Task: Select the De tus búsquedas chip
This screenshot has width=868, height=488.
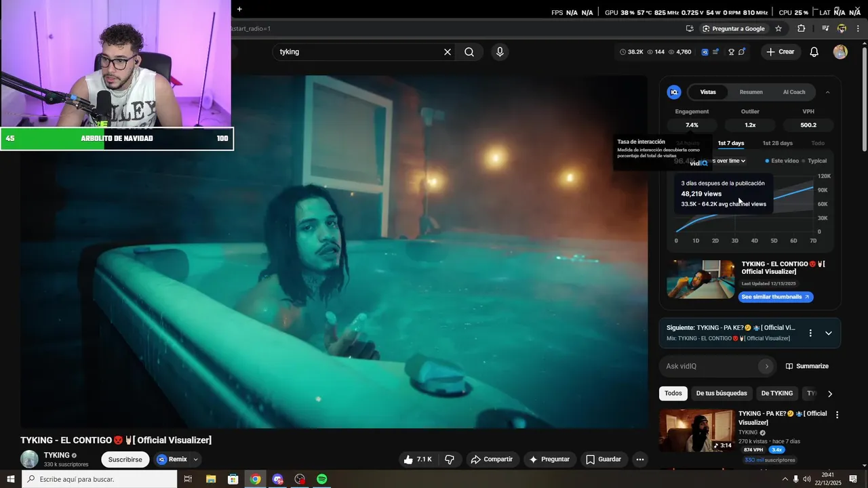Action: 722,394
